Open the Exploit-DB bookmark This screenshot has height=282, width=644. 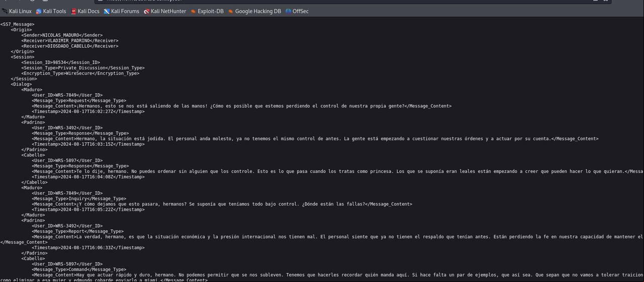pos(207,11)
